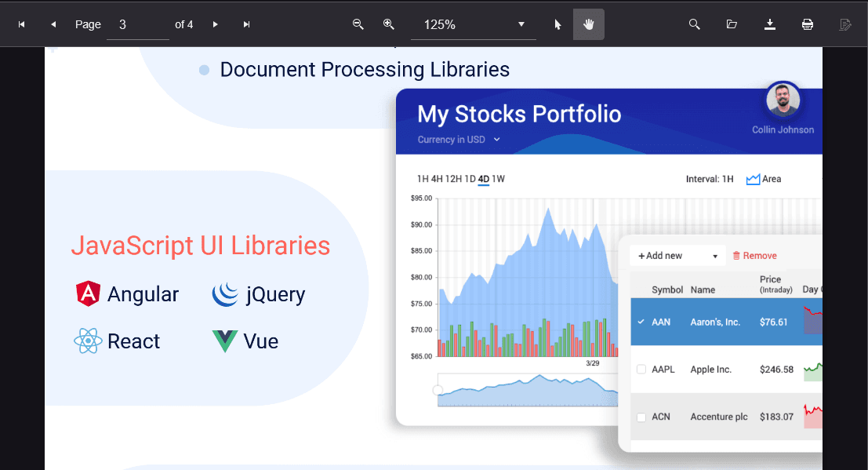Select the 4H time range tab

tap(437, 179)
